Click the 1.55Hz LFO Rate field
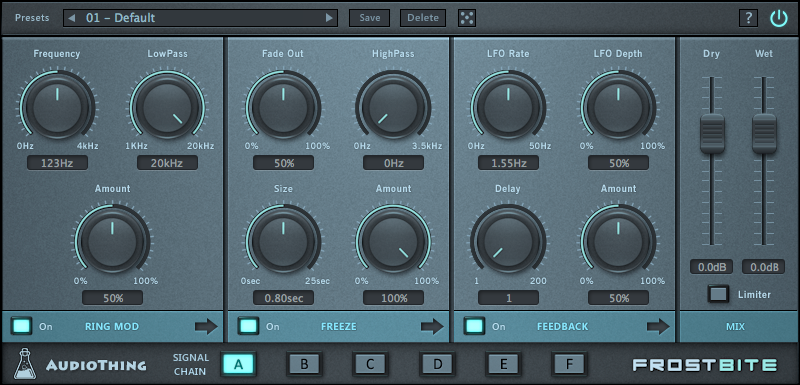 pyautogui.click(x=509, y=163)
